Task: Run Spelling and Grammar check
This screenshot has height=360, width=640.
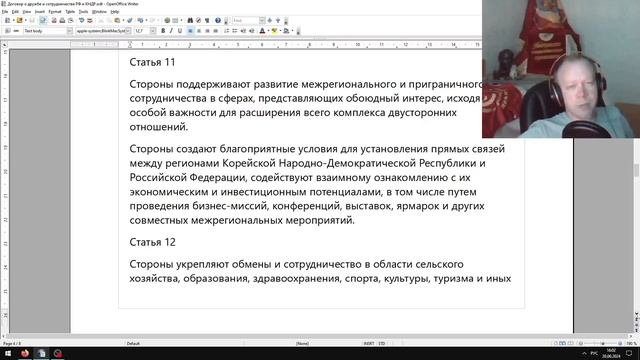Action: pyautogui.click(x=82, y=20)
